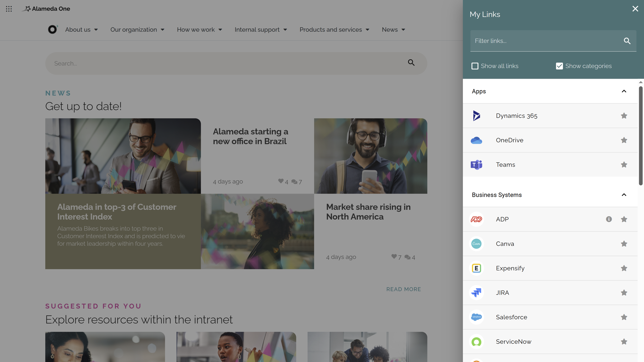Open the ServiceNow link
Screen dimensions: 644x362
pos(514,342)
